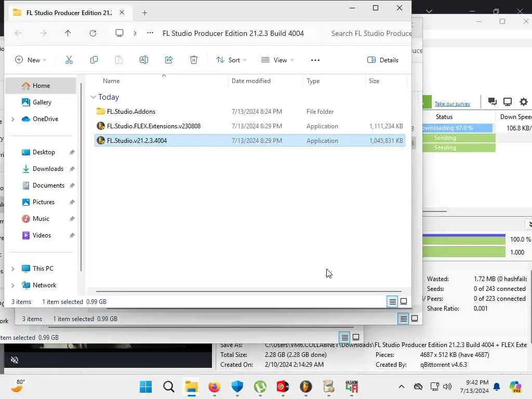Collapse the Today group
The height and width of the screenshot is (399, 532).
pyautogui.click(x=93, y=97)
